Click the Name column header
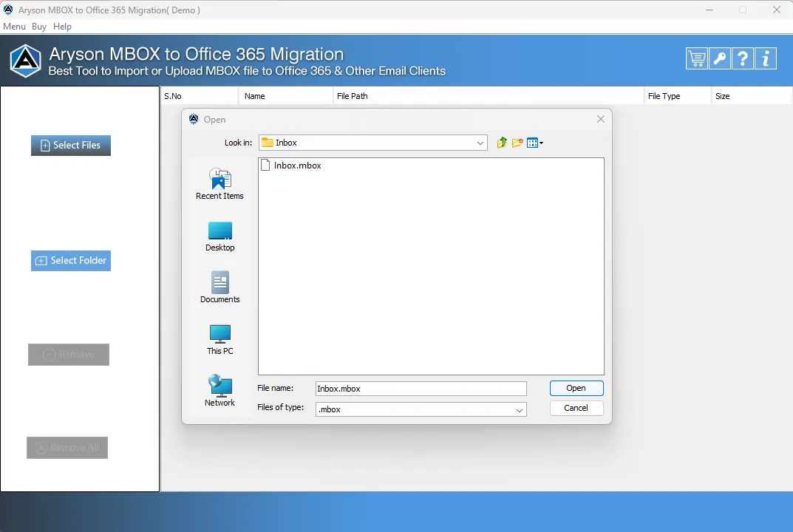This screenshot has width=793, height=532. (286, 96)
